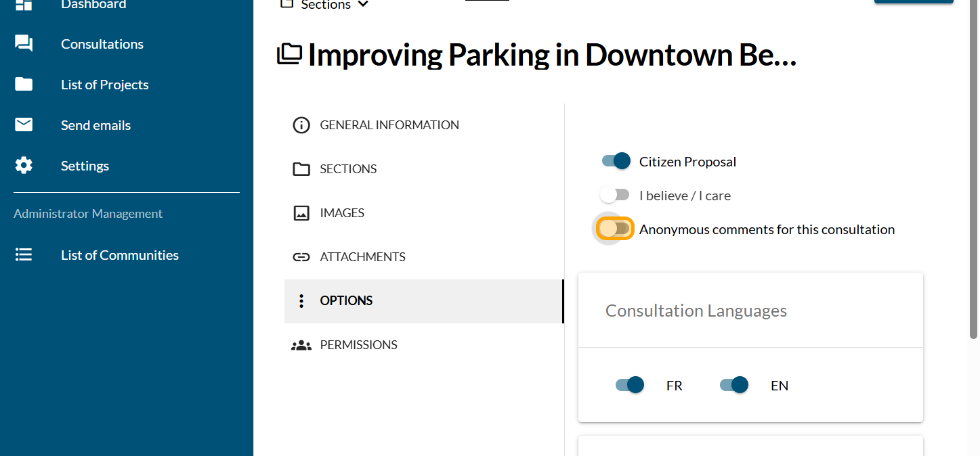Click the Settings gear icon
The height and width of the screenshot is (456, 980).
click(x=24, y=166)
